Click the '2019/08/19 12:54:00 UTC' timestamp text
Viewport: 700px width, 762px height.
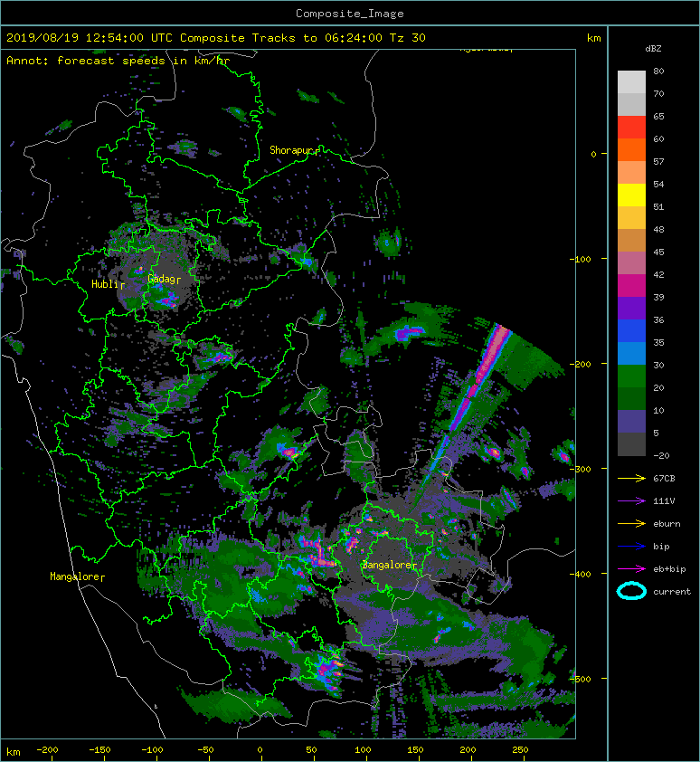click(90, 38)
